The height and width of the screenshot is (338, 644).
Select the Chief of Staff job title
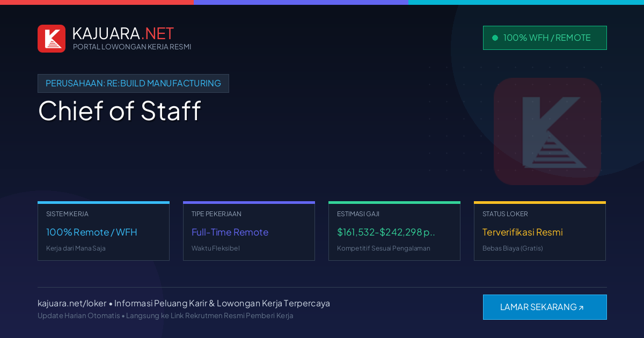pos(119,111)
